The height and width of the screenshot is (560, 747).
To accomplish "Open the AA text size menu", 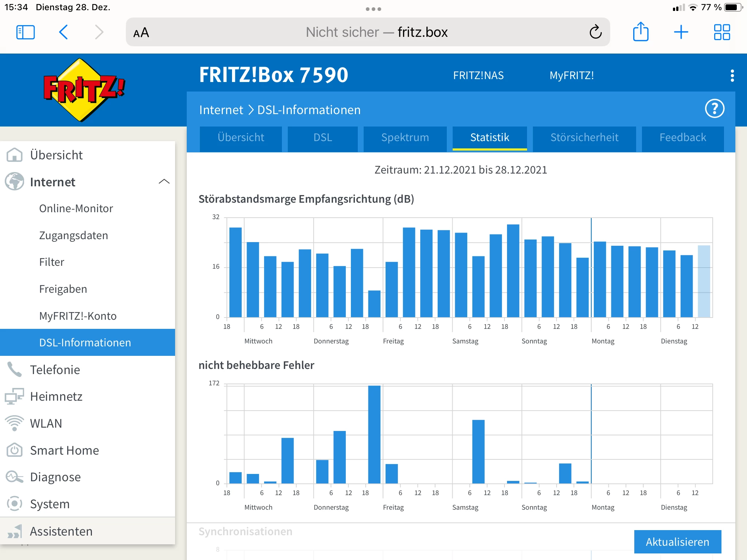I will tap(141, 33).
